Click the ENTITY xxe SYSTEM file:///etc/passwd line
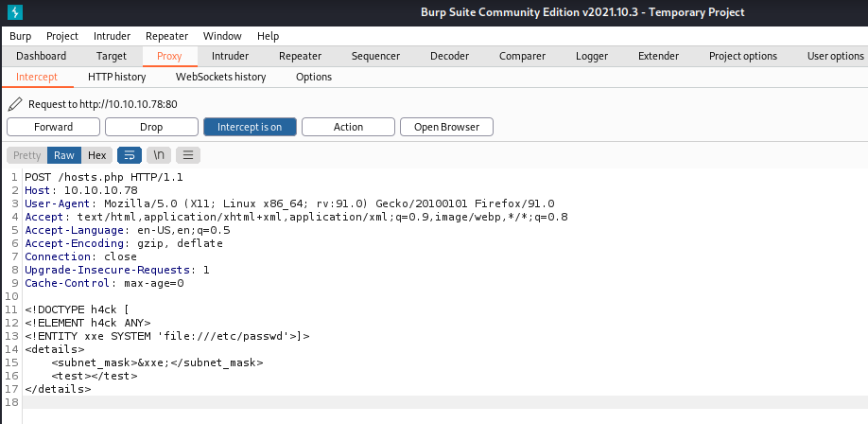The width and height of the screenshot is (868, 424). (x=167, y=336)
